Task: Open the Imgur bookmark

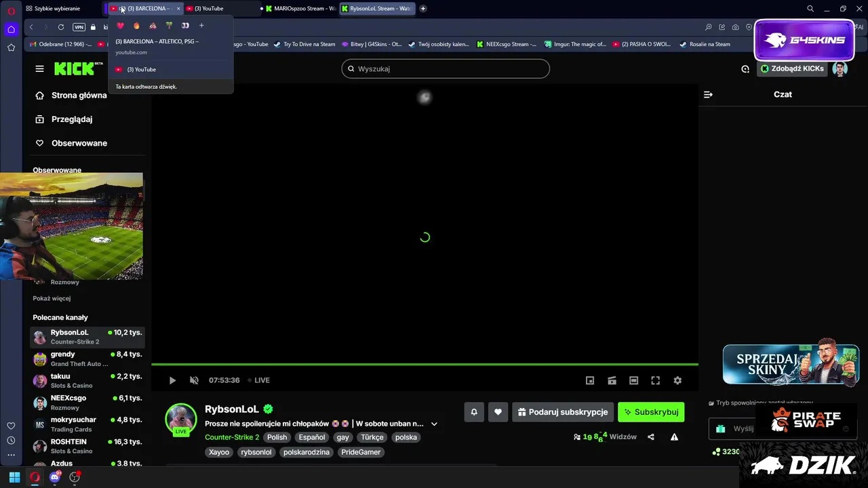Action: click(x=575, y=44)
